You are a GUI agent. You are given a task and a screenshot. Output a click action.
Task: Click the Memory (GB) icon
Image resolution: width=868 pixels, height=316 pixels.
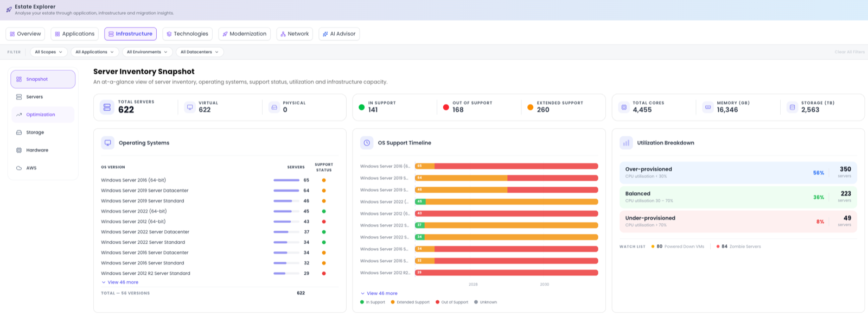tap(708, 108)
